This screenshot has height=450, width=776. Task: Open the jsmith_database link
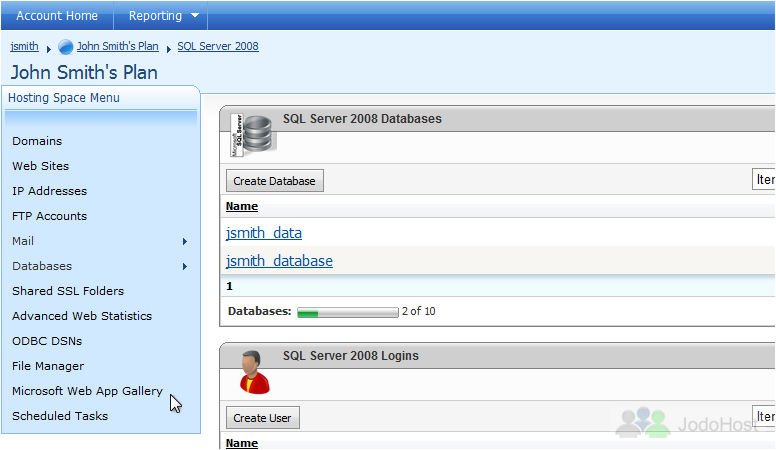pyautogui.click(x=279, y=260)
